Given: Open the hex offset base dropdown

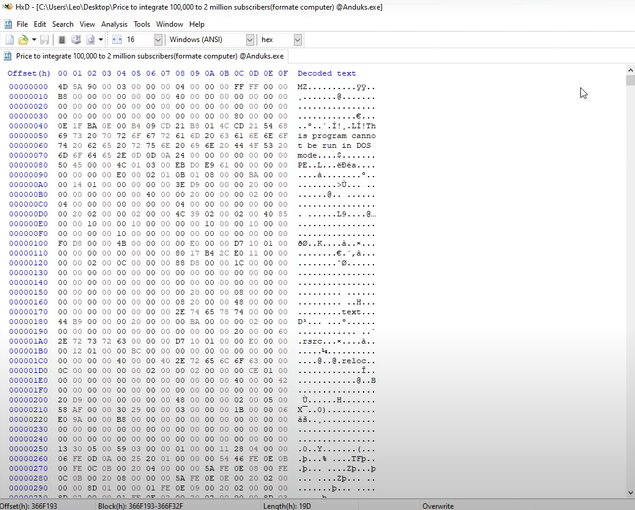Looking at the screenshot, I should 298,40.
